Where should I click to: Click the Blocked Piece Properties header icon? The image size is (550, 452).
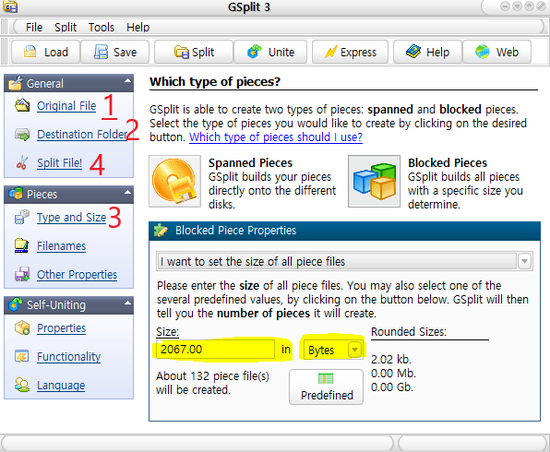(161, 230)
